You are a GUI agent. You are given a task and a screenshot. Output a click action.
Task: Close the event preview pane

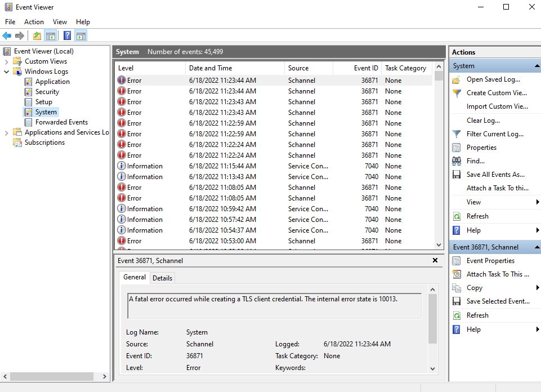435,261
